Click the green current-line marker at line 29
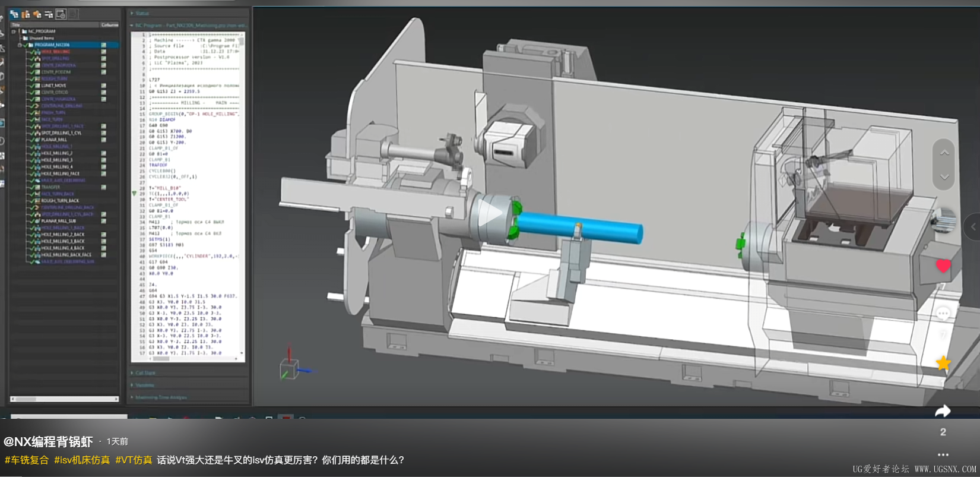 [x=134, y=194]
